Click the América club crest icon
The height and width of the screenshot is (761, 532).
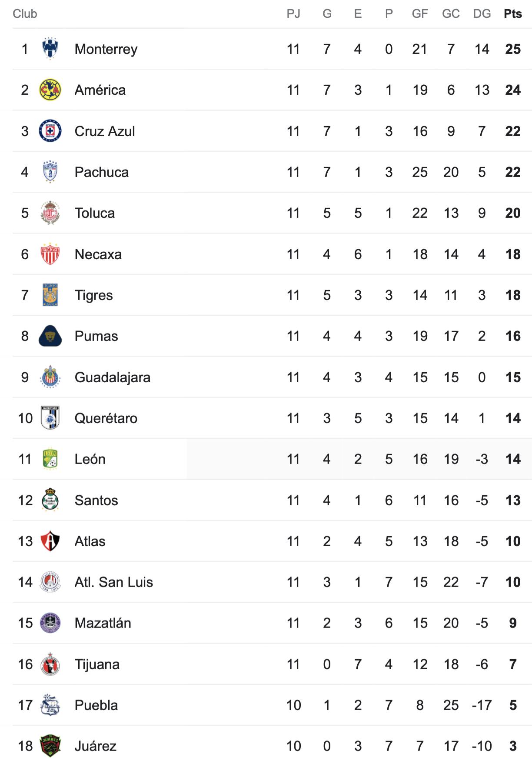(50, 90)
